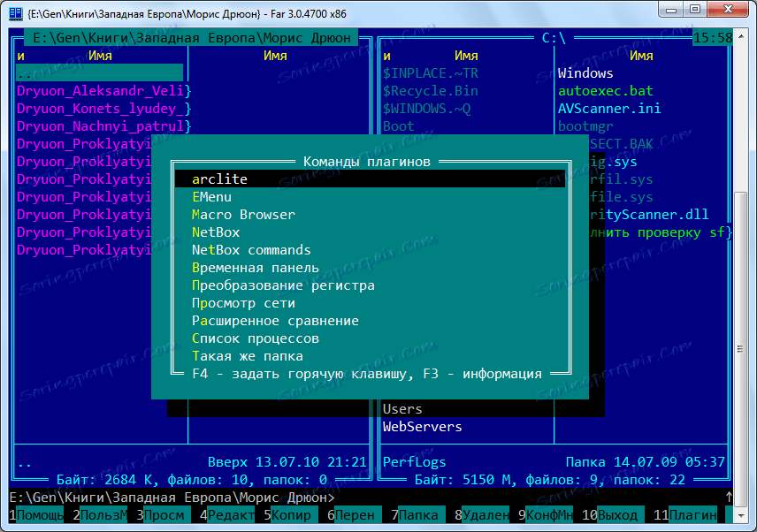757x532 pixels.
Task: Click the 8 Удален function key
Action: [482, 515]
